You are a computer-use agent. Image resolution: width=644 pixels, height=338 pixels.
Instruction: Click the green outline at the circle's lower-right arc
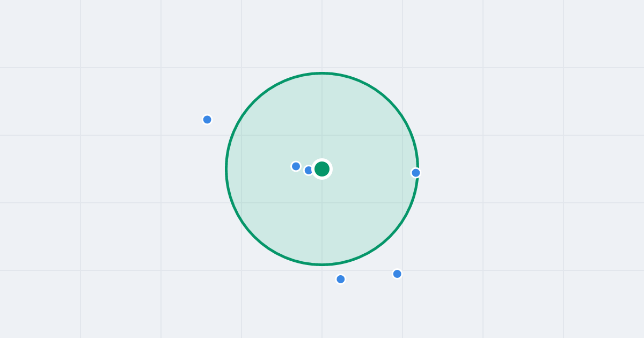[x=390, y=237]
